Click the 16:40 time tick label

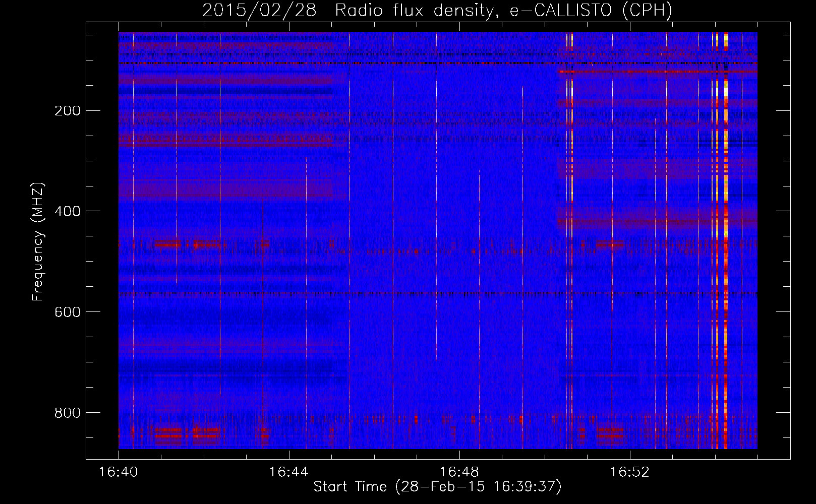(x=119, y=472)
